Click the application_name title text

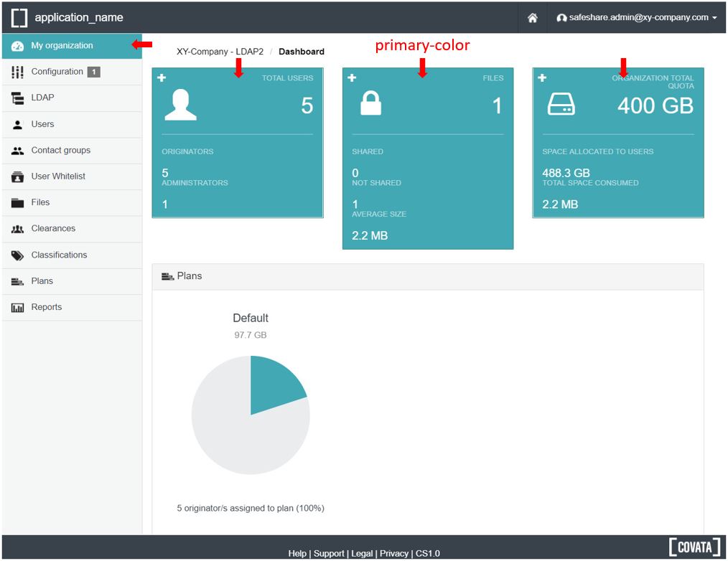click(79, 18)
